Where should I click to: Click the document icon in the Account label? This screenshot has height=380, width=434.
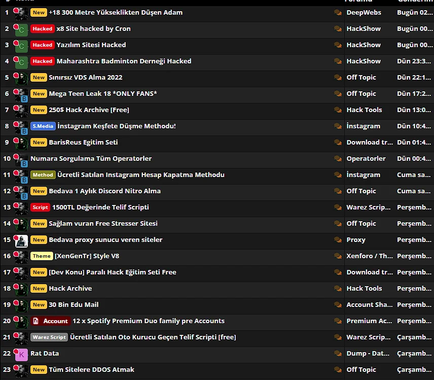click(36, 321)
